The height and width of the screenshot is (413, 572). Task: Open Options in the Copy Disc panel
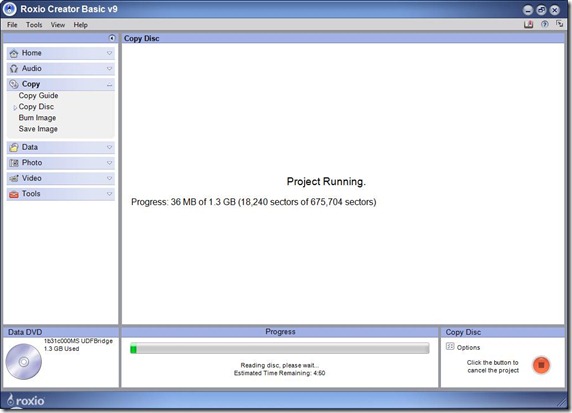[x=468, y=348]
